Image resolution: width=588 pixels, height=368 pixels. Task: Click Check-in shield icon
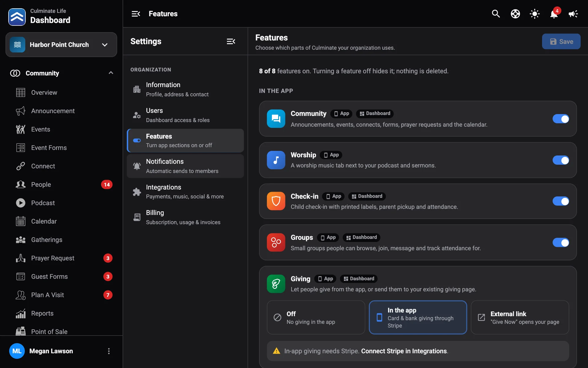[x=276, y=201]
